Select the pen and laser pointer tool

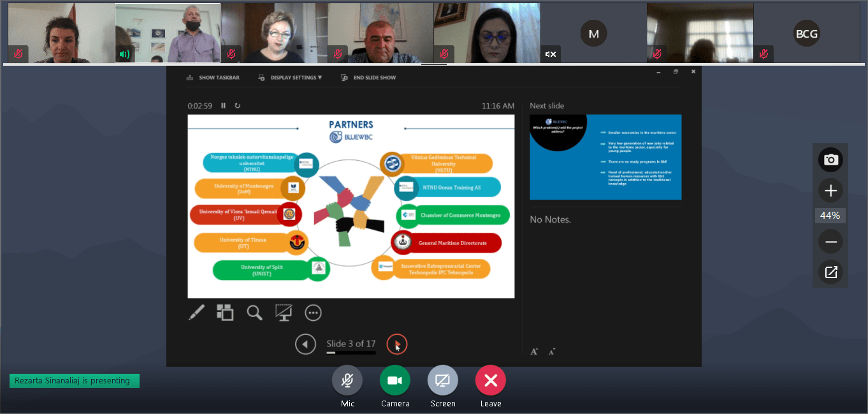pos(196,313)
